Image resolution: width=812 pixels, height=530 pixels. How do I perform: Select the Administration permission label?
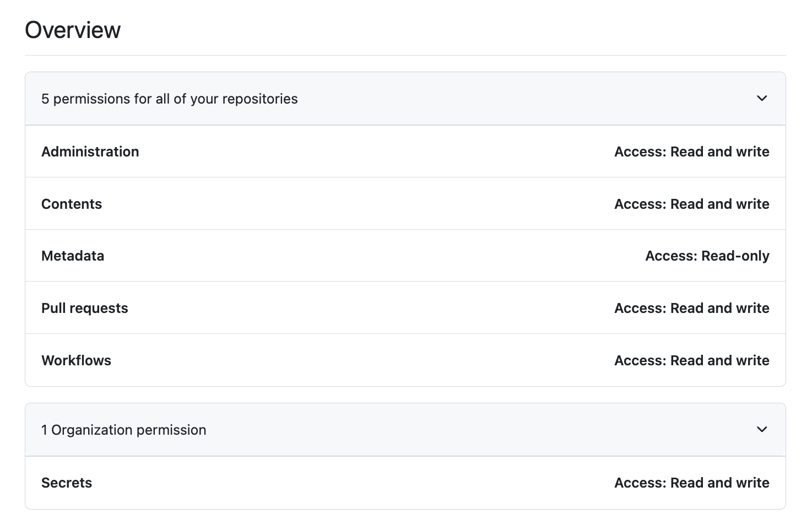(x=90, y=152)
